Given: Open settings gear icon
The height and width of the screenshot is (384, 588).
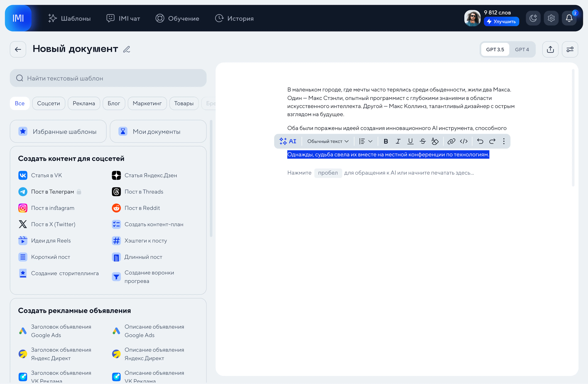Looking at the screenshot, I should pyautogui.click(x=551, y=18).
